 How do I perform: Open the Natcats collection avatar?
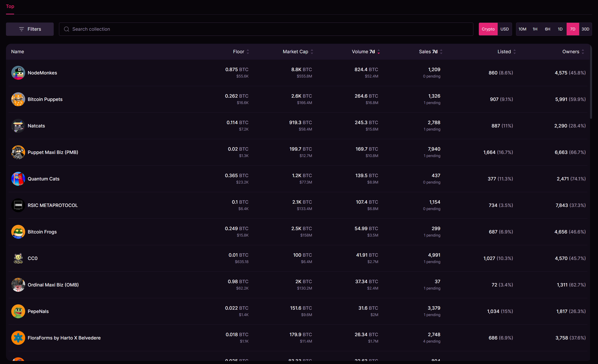(x=18, y=126)
